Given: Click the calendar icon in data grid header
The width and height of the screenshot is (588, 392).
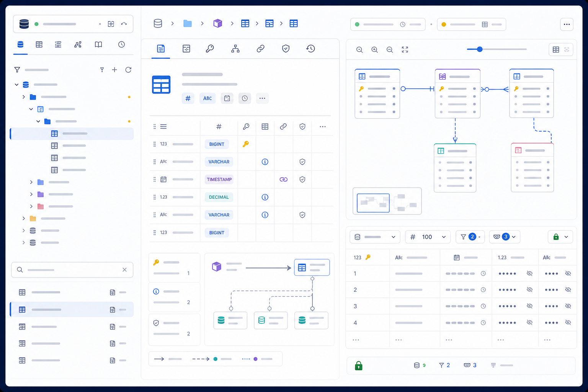Looking at the screenshot, I should pyautogui.click(x=457, y=258).
